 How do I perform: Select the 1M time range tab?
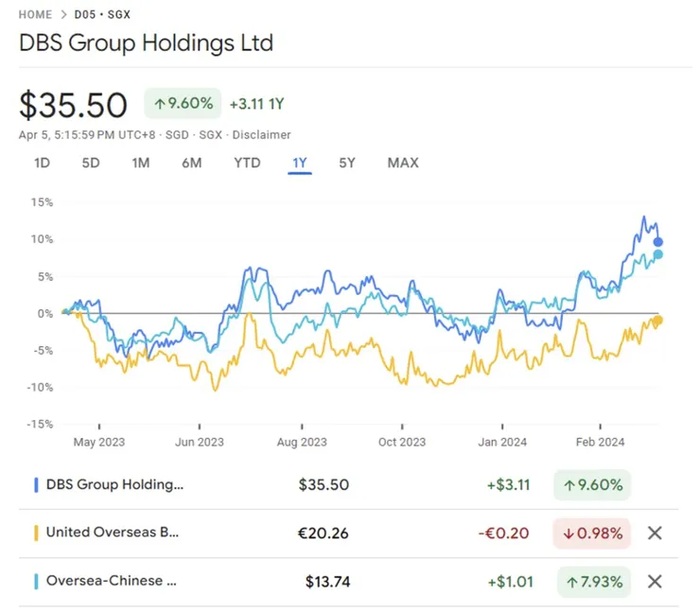pyautogui.click(x=141, y=163)
